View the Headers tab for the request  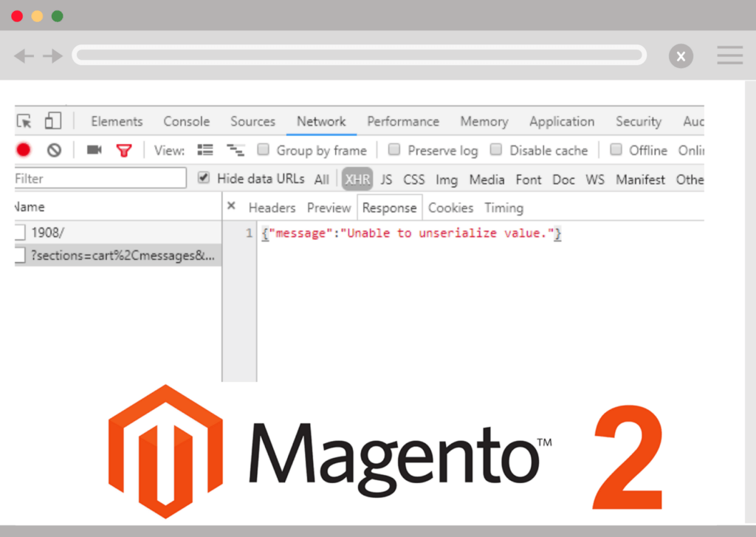pyautogui.click(x=272, y=208)
